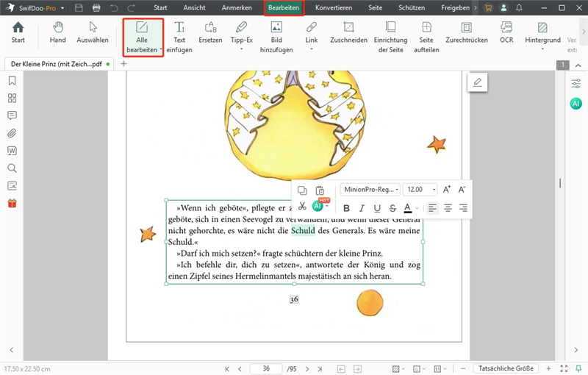Open the AI assistant on right sidebar
The height and width of the screenshot is (375, 588).
pos(576,104)
